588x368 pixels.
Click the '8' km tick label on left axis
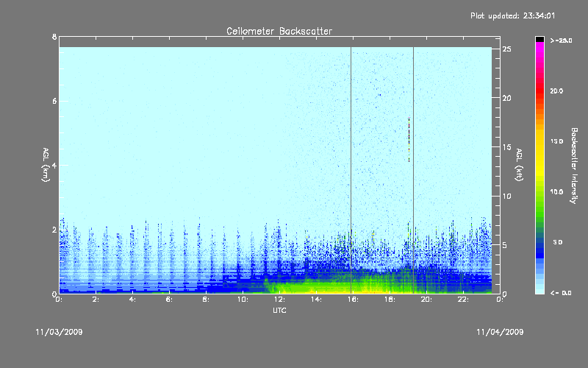(54, 37)
